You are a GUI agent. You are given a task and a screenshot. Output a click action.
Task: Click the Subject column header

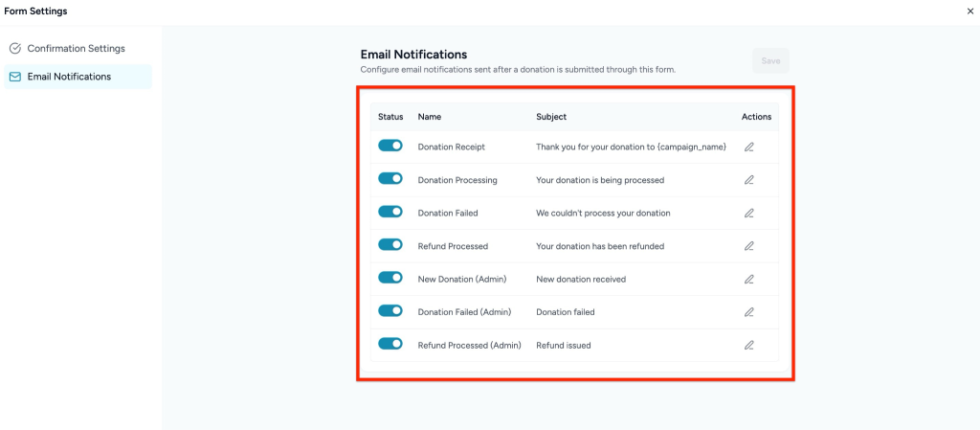(x=551, y=117)
